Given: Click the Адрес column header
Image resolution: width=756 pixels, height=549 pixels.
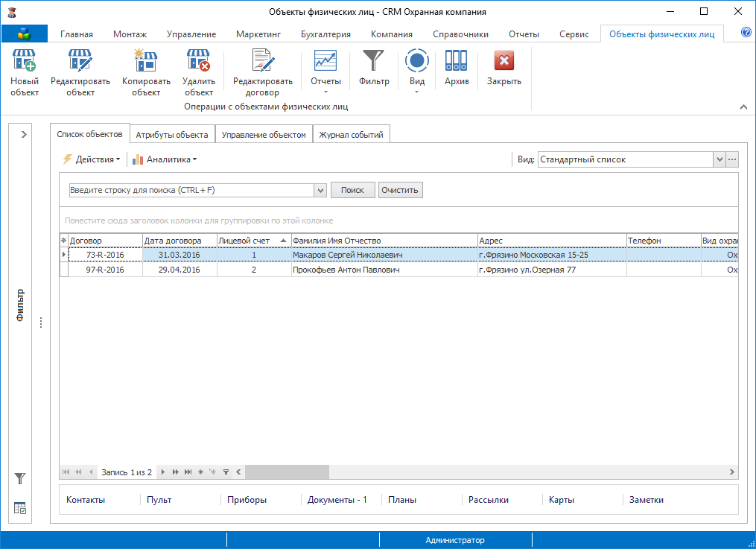Looking at the screenshot, I should click(552, 240).
